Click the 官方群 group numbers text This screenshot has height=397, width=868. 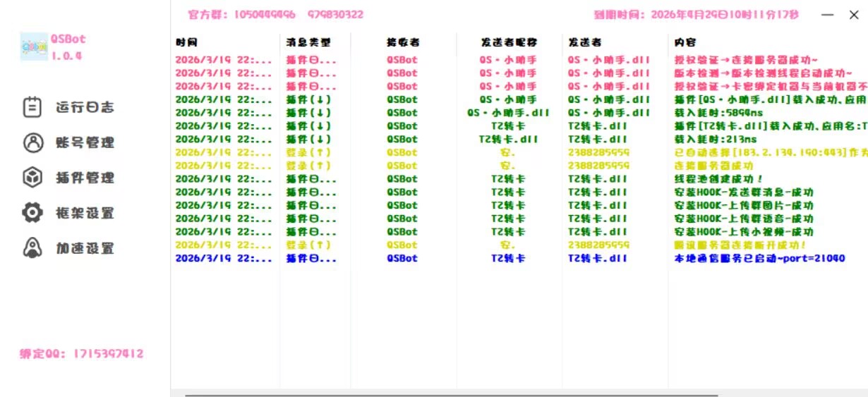tap(276, 14)
